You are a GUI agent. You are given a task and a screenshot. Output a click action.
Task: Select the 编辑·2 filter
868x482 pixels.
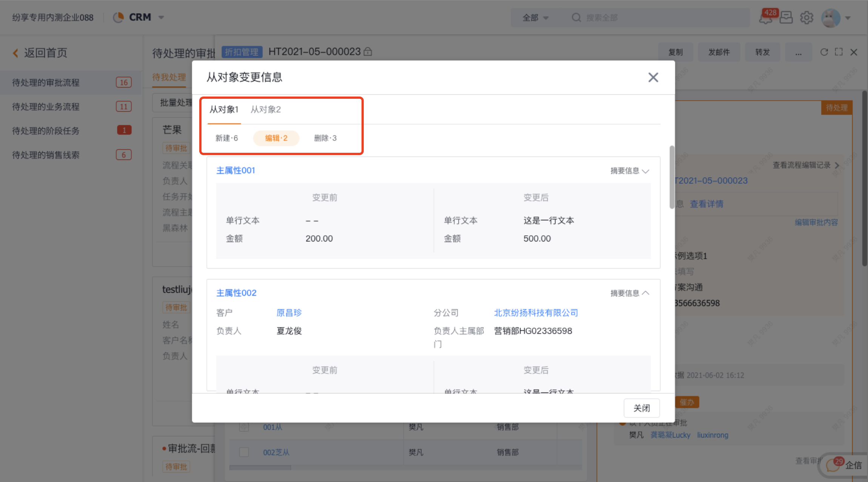coord(276,138)
